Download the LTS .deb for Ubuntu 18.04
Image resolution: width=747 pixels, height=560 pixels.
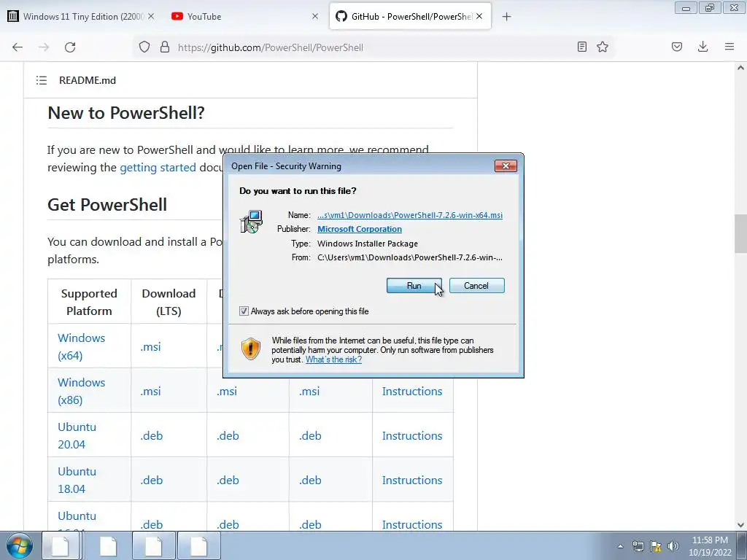click(x=152, y=481)
